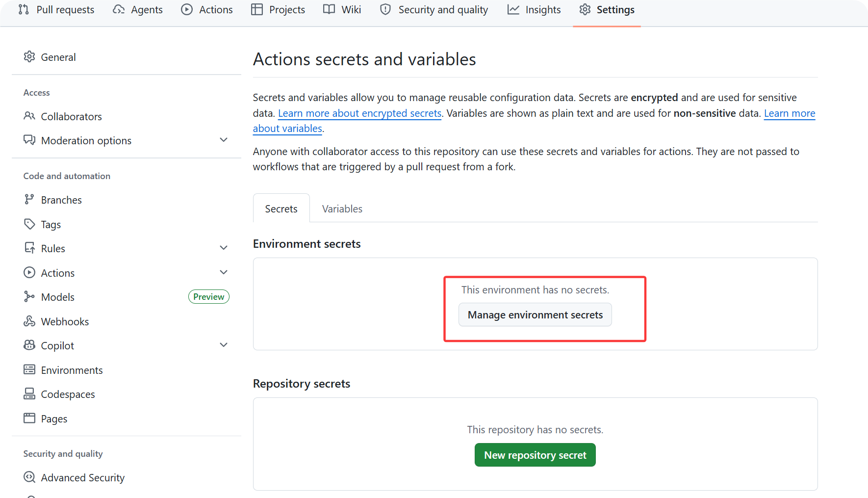Click the Security and quality shield icon
Viewport: 868px width, 498px height.
385,9
